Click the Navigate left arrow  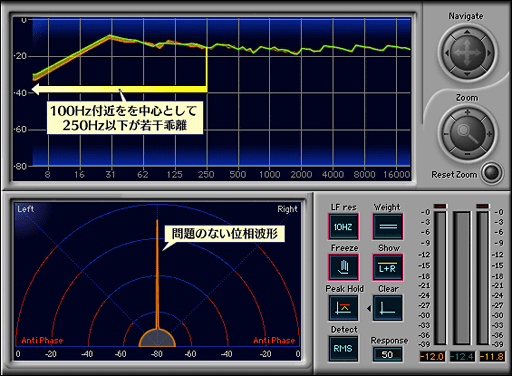pos(447,53)
